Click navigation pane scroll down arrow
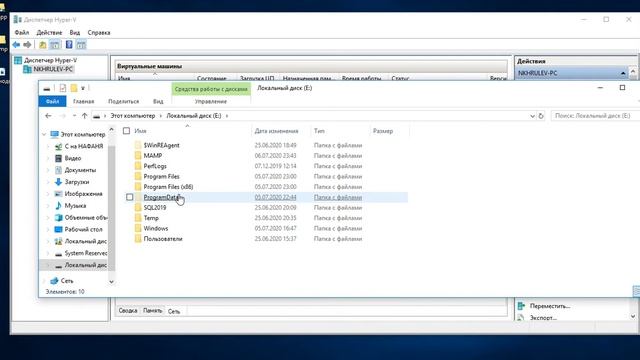640x360 pixels. [111, 282]
